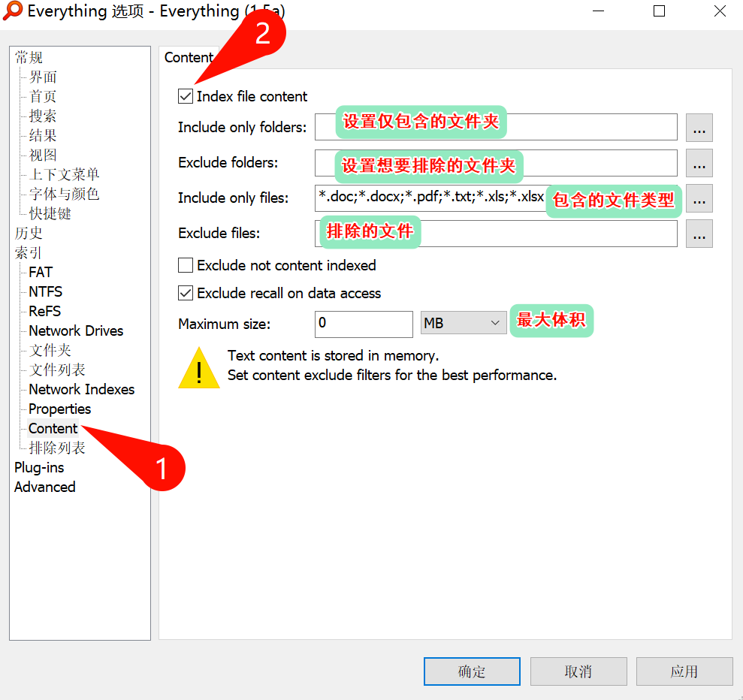Select 文件列表 in the tree
Viewport: 743px width, 700px height.
pos(57,370)
